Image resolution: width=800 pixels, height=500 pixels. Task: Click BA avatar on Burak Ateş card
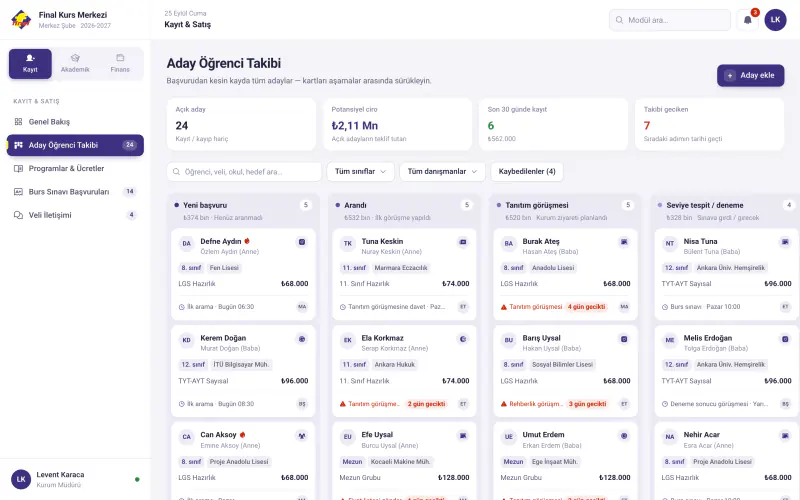pos(509,243)
